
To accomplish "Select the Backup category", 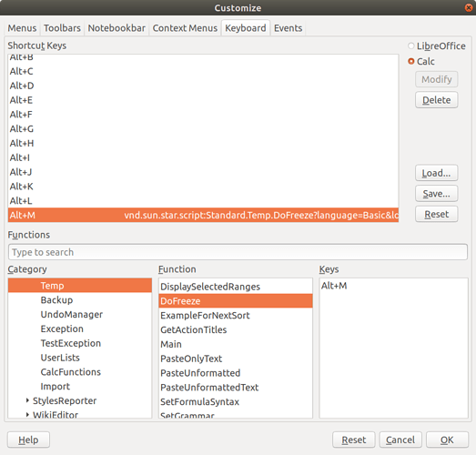I will coord(80,300).
